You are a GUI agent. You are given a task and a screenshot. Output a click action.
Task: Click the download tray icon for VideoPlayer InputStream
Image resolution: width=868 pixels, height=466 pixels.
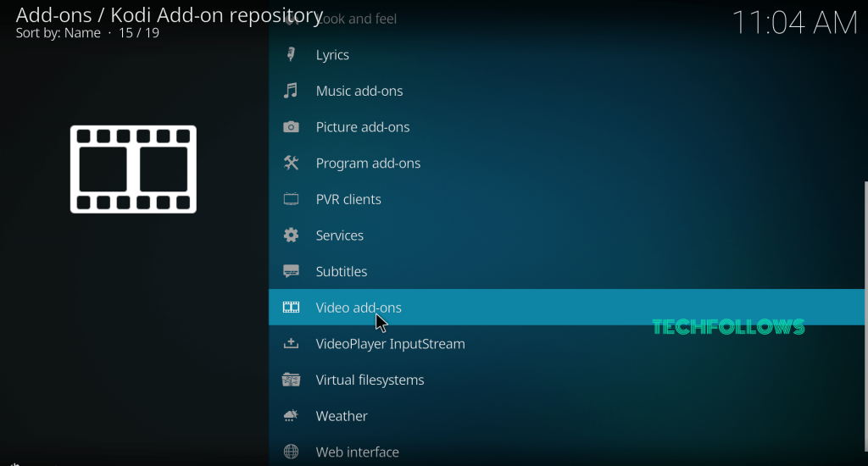click(292, 344)
